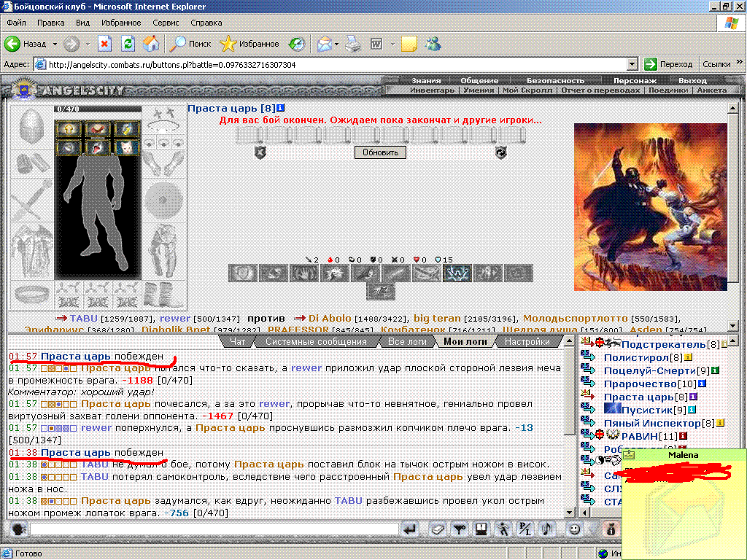Viewport: 747px width, 560px height.
Task: Toggle the sound speaker icon
Action: coord(547,529)
